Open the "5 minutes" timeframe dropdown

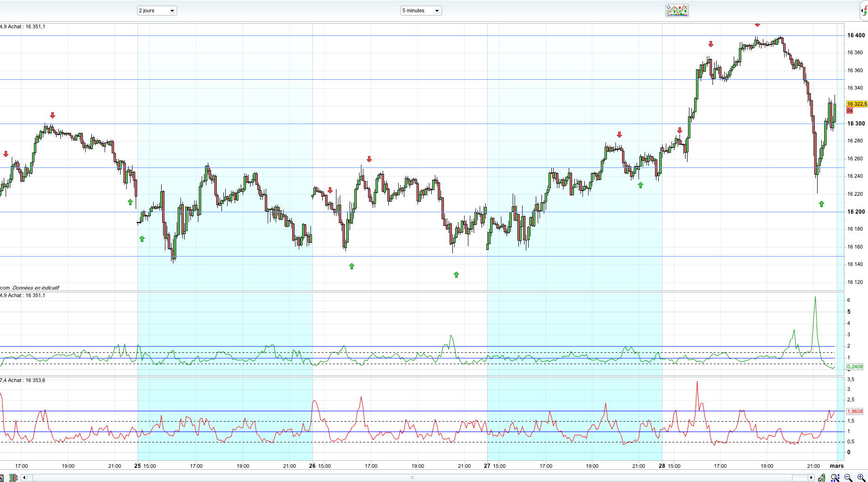tap(421, 10)
